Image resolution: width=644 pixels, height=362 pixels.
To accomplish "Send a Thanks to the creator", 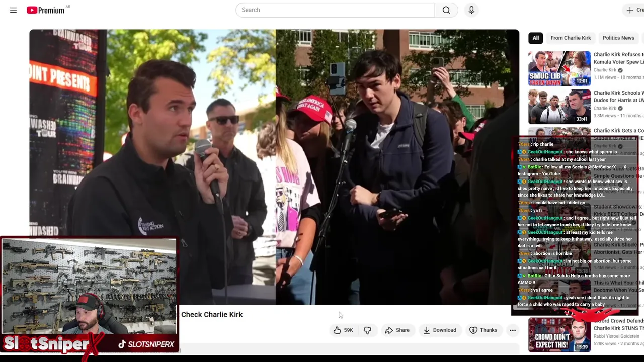I will [x=483, y=330].
